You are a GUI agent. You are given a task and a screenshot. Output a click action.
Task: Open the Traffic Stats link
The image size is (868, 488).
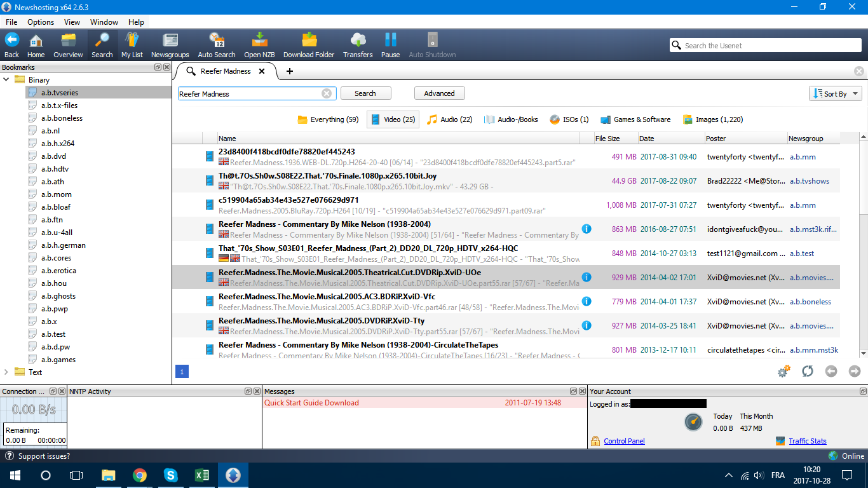(808, 441)
